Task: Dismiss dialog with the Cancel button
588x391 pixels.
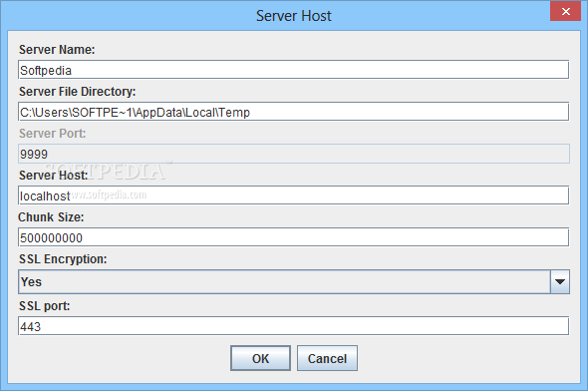Action: point(327,358)
